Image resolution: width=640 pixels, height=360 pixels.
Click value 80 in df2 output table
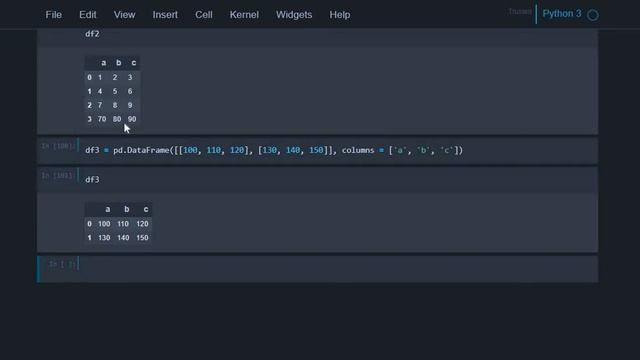coord(117,119)
